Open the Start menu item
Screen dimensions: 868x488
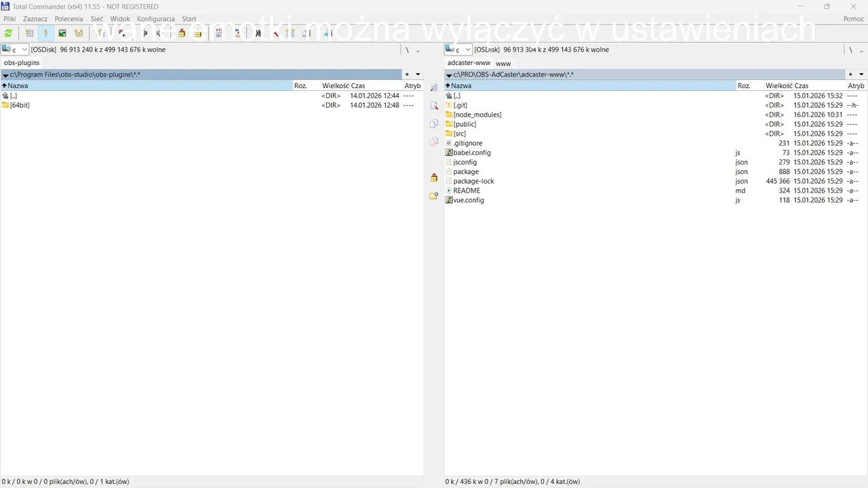pyautogui.click(x=189, y=19)
